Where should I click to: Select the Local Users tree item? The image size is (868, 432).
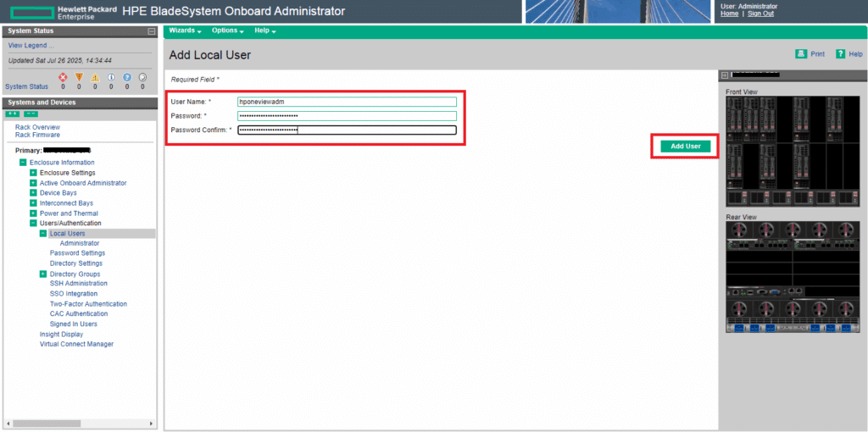(68, 234)
